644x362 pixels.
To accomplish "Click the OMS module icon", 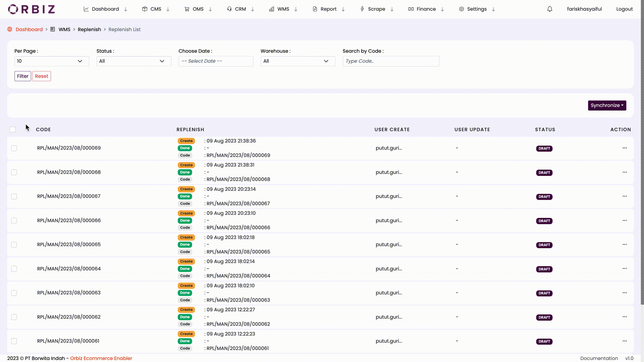I will coord(186,9).
